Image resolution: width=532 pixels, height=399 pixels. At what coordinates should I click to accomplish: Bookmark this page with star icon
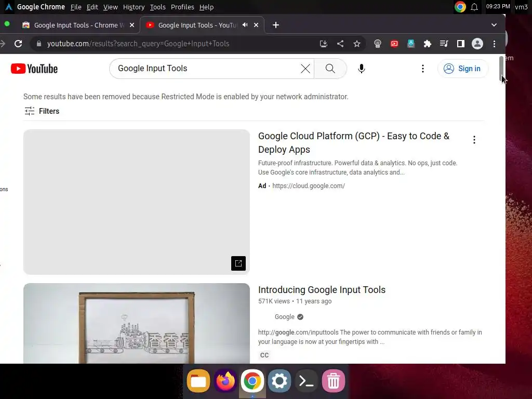tap(356, 44)
